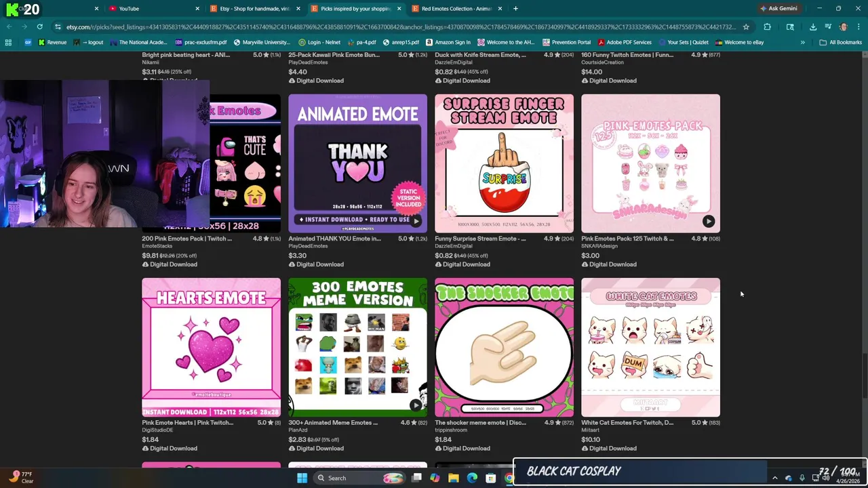Open Microsoft Store from the taskbar
Image resolution: width=868 pixels, height=488 pixels.
(490, 478)
